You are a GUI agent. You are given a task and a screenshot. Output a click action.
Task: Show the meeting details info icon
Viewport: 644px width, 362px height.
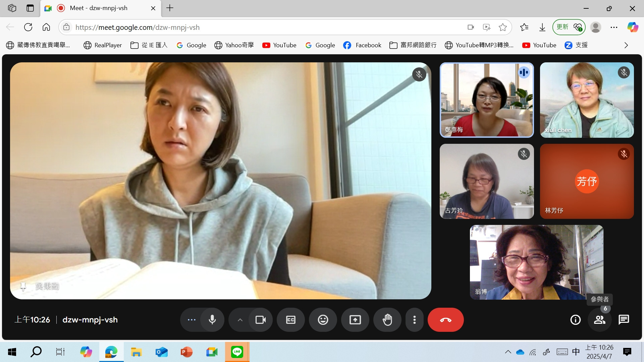point(575,320)
